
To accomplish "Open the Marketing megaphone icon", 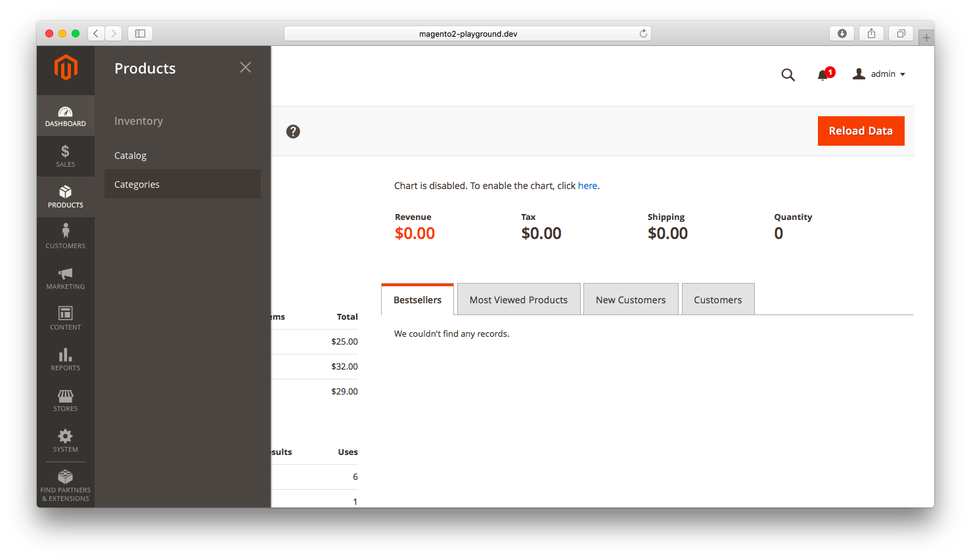I will point(65,277).
